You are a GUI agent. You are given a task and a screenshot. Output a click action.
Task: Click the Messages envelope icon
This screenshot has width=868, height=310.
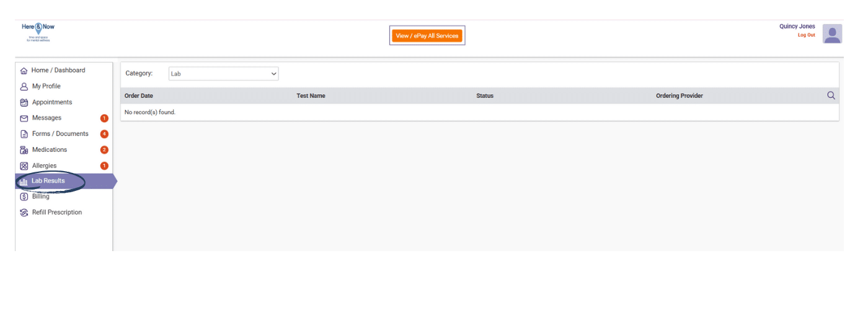point(24,118)
